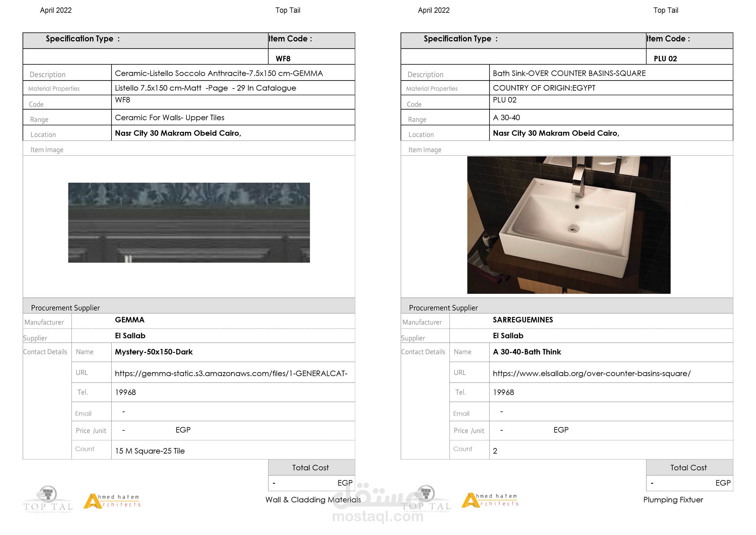Click the left page Total Cost header
The height and width of the screenshot is (535, 756).
pos(310,468)
